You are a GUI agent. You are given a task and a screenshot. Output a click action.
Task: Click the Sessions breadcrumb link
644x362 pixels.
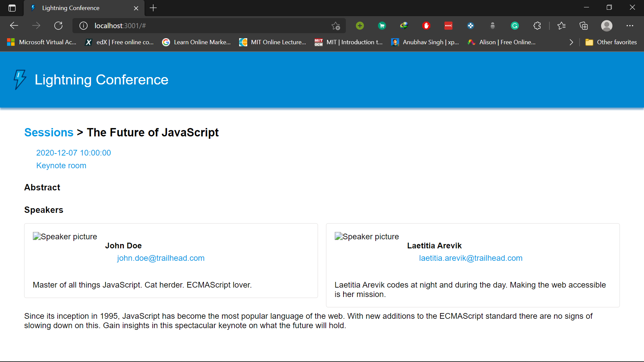pyautogui.click(x=49, y=132)
